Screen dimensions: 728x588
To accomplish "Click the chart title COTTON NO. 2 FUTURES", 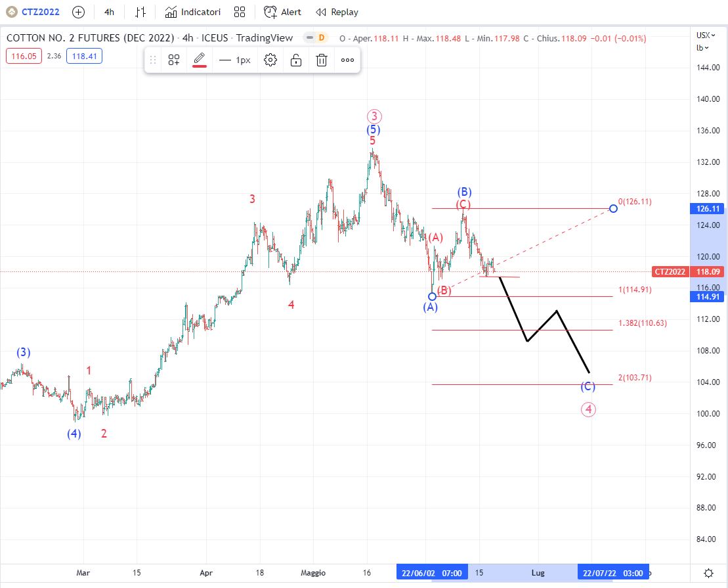I will (x=91, y=38).
